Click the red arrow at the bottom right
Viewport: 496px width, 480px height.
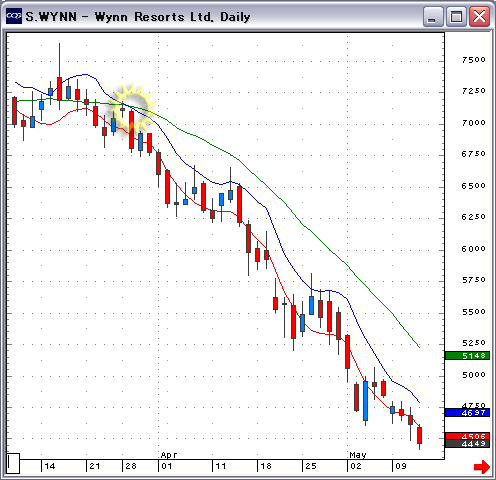[482, 467]
